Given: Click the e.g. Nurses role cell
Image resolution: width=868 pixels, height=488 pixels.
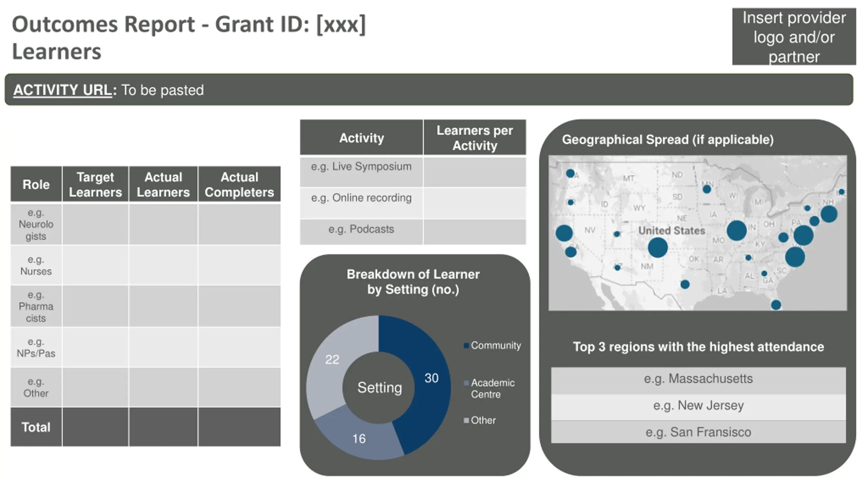Looking at the screenshot, I should 36,265.
